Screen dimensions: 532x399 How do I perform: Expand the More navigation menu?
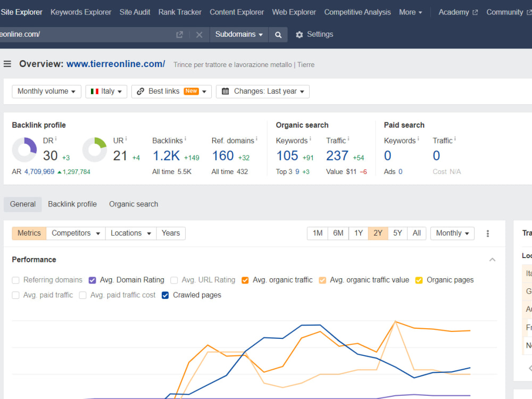[x=411, y=12]
